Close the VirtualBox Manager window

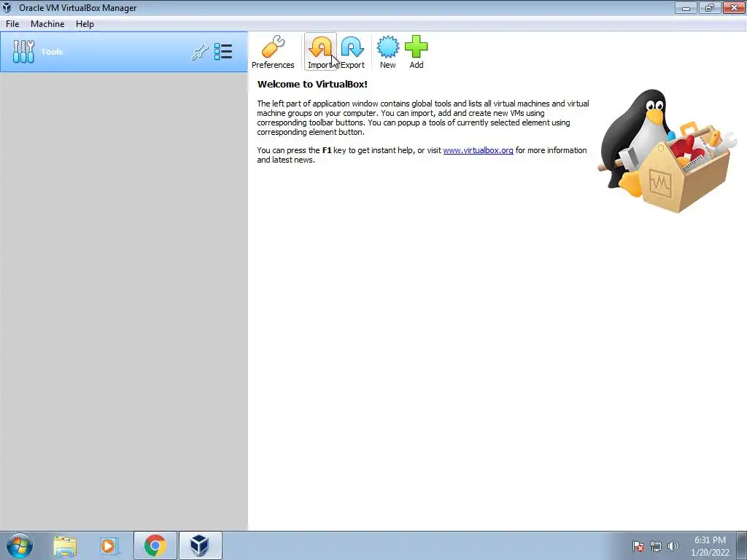(734, 7)
